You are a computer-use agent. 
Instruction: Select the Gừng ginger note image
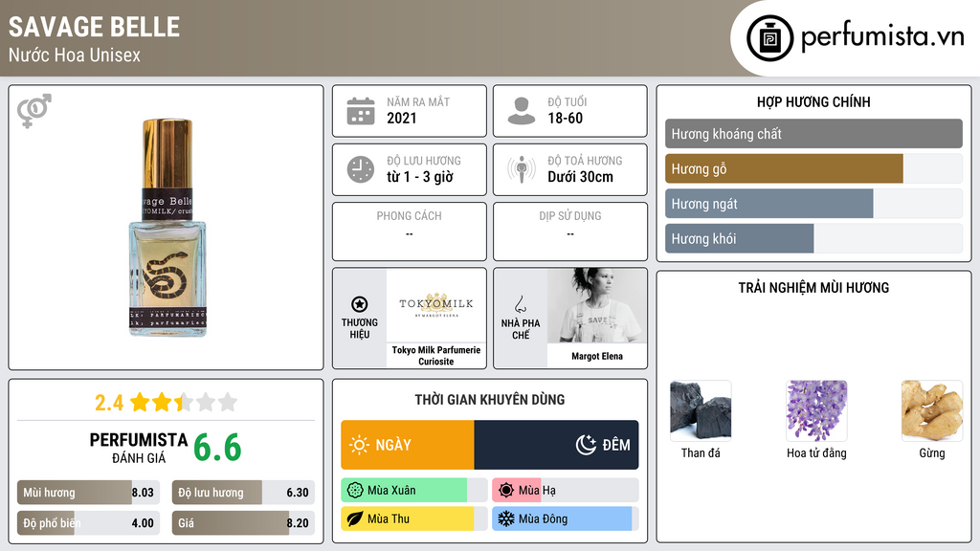932,410
